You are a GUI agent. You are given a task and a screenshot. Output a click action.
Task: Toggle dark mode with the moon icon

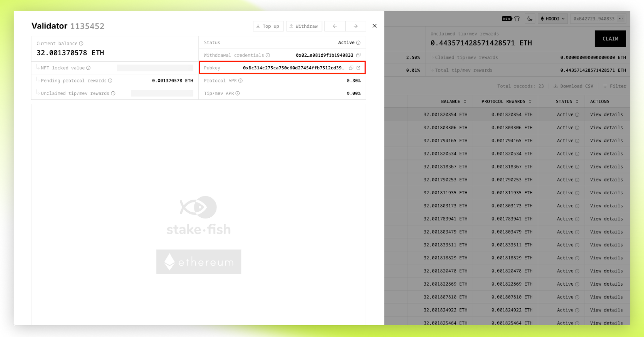pos(529,19)
